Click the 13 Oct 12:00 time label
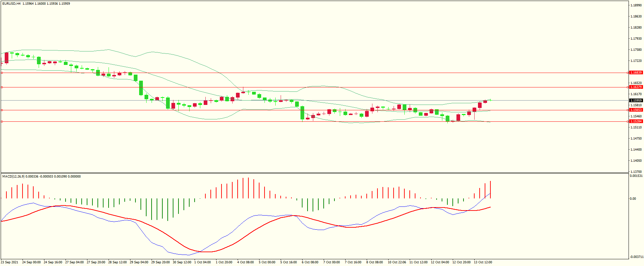 pos(483,262)
